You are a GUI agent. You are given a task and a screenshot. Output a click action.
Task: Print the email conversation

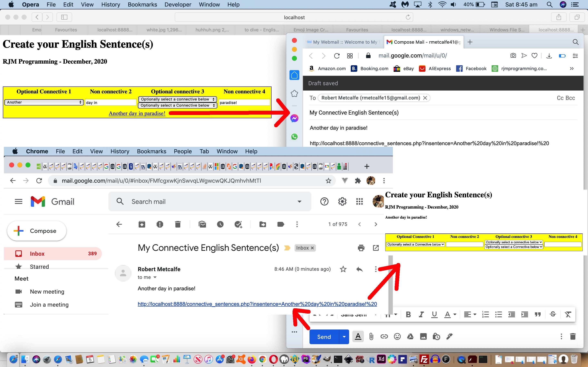pos(361,248)
